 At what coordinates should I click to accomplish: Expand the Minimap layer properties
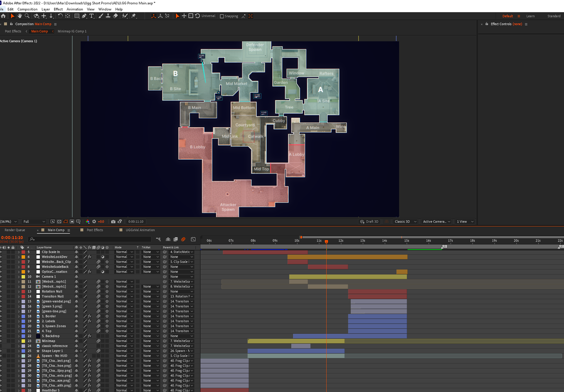19,341
